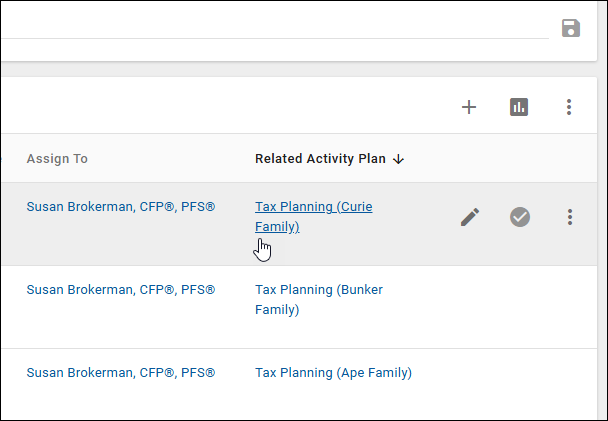
Task: Click the Related Activity Plan header text
Action: click(320, 159)
